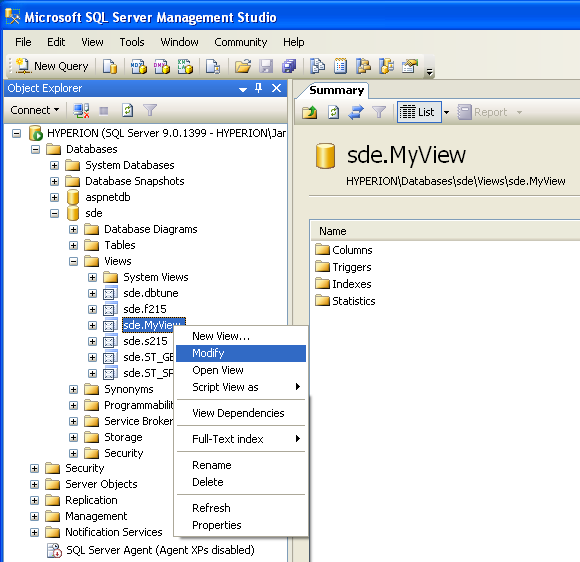
Task: Open the Connect dropdown in Object Explorer
Action: [35, 110]
